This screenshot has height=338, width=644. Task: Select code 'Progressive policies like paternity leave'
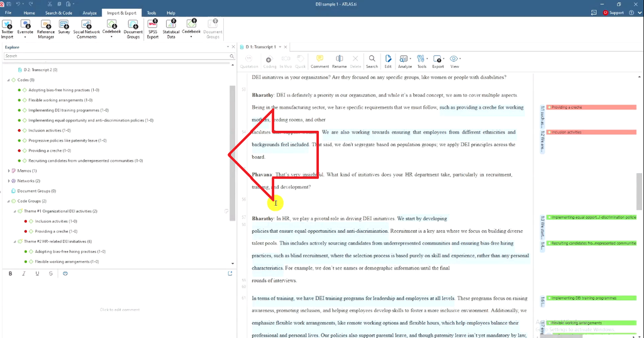[67, 140]
